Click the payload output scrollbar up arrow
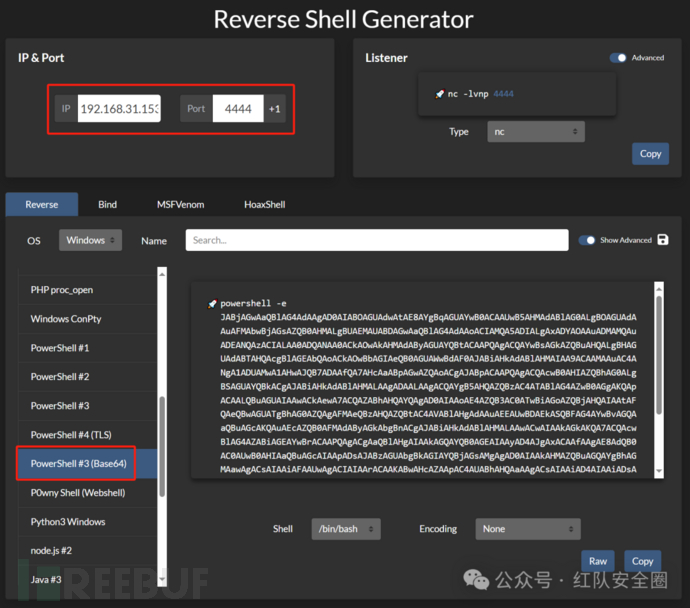 click(x=659, y=289)
